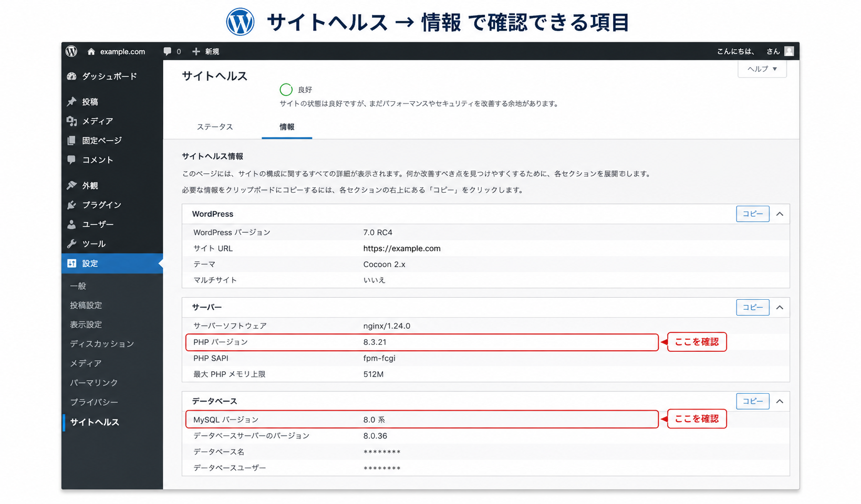Click the user avatar in the admin bar
The height and width of the screenshot is (504, 861).
point(789,51)
